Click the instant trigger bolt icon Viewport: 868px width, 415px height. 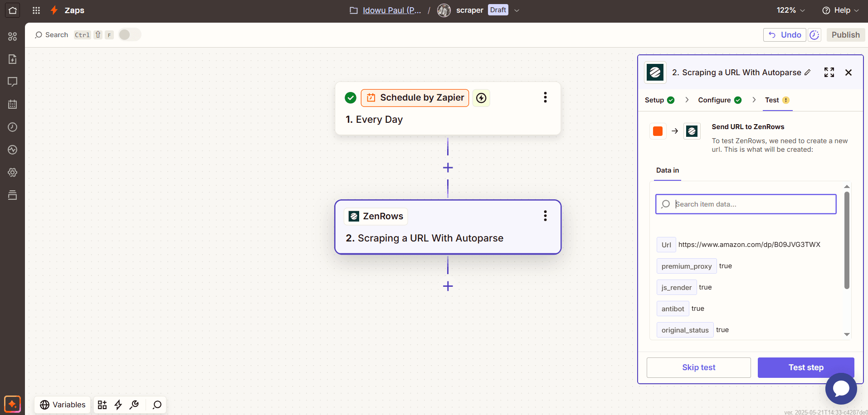(x=481, y=98)
